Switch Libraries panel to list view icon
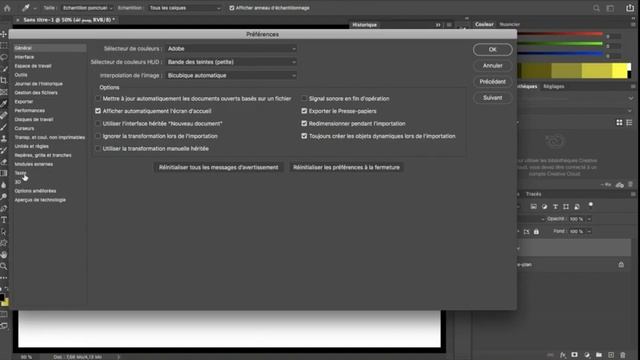640x360 pixels. pos(629,122)
